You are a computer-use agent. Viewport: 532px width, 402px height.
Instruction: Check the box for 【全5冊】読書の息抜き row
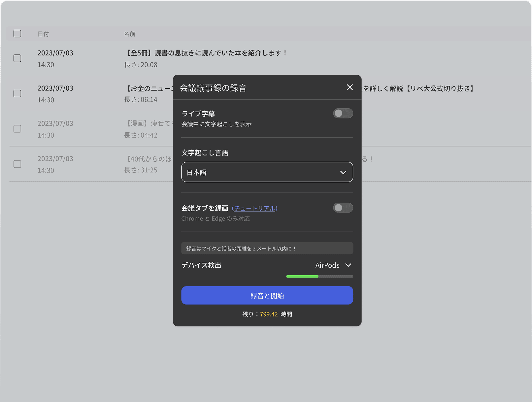[x=17, y=58]
